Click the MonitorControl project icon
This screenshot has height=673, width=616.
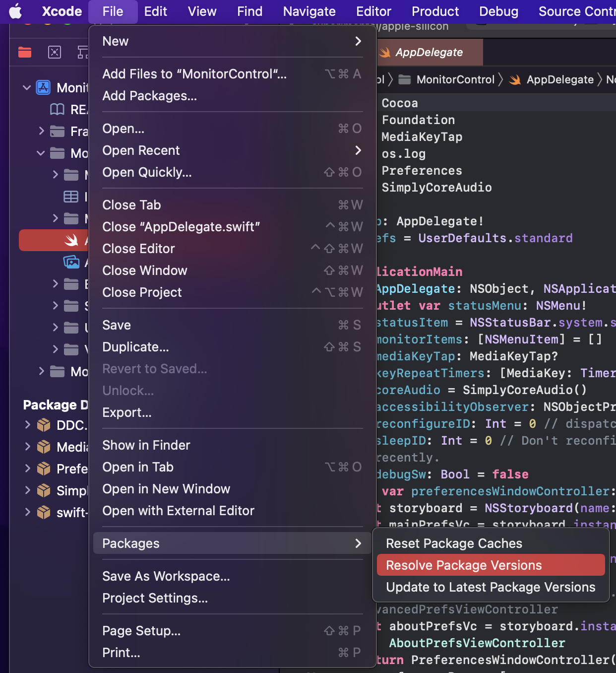click(x=44, y=88)
